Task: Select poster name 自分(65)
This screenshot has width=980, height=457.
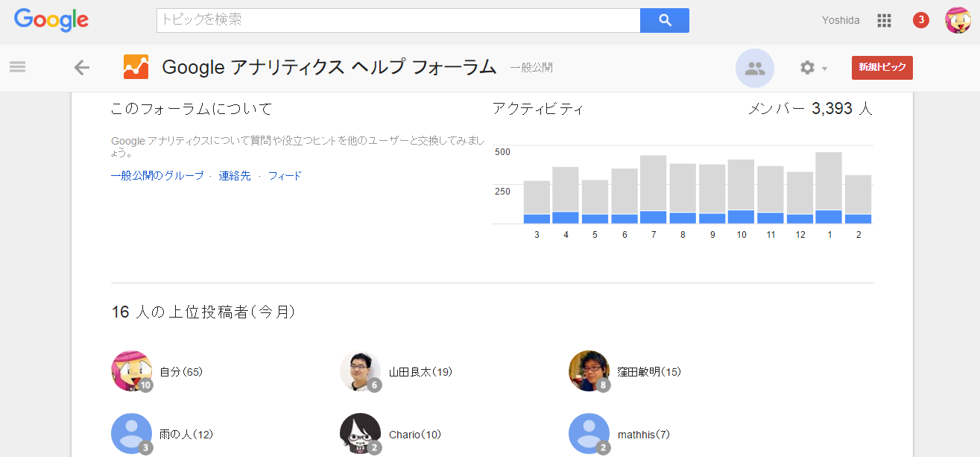Action: (181, 372)
